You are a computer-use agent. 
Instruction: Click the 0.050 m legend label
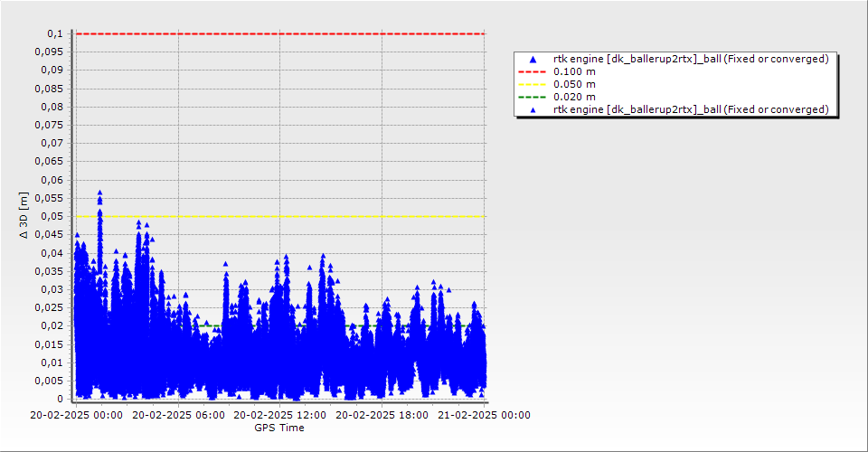pyautogui.click(x=575, y=85)
